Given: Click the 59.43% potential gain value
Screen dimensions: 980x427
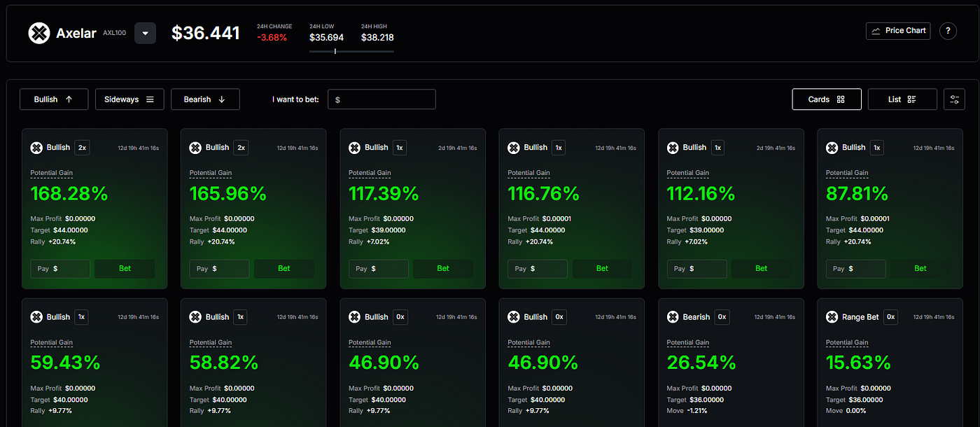Looking at the screenshot, I should 66,363.
